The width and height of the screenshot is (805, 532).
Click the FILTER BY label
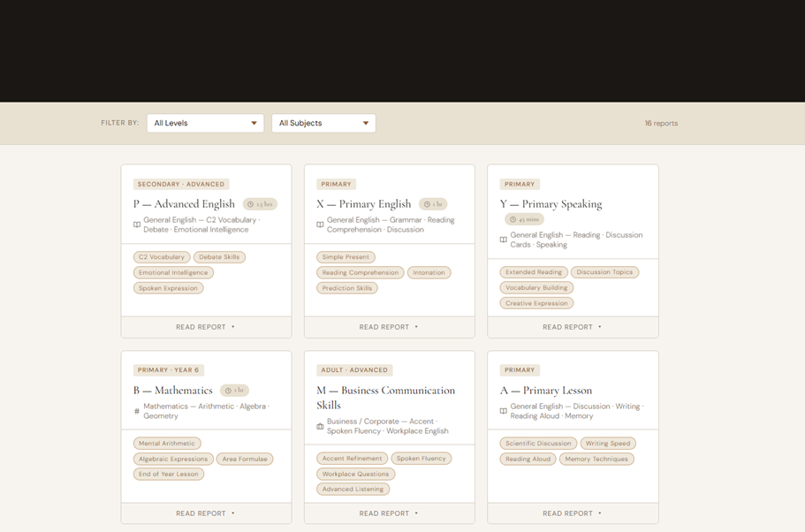120,123
